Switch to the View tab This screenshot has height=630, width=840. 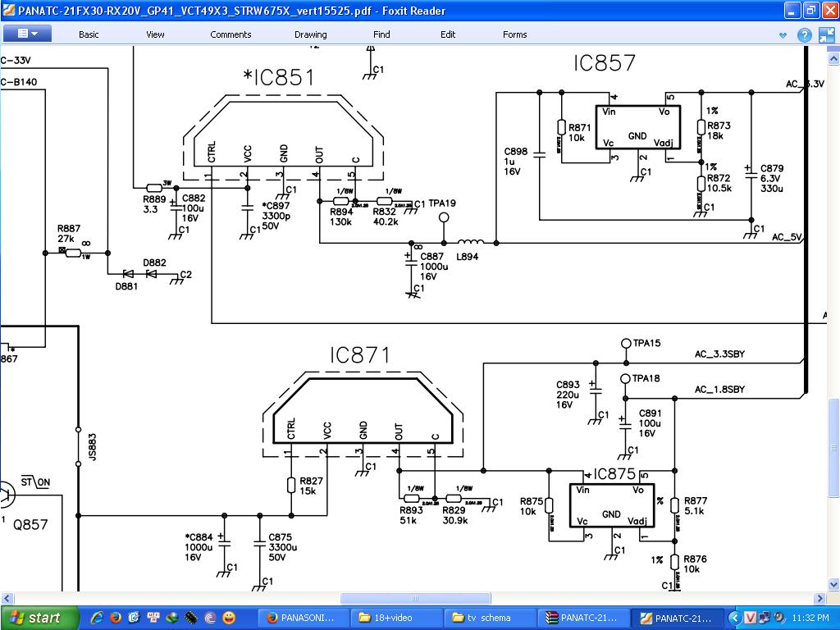click(155, 34)
